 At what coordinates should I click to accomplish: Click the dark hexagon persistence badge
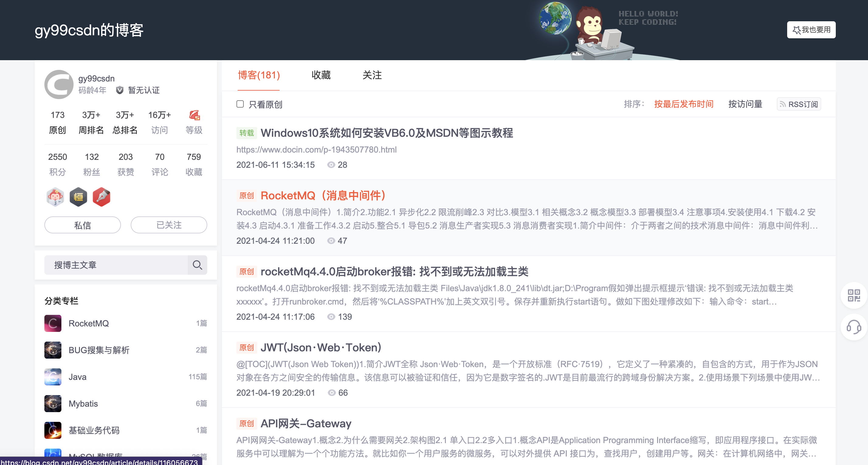(78, 197)
